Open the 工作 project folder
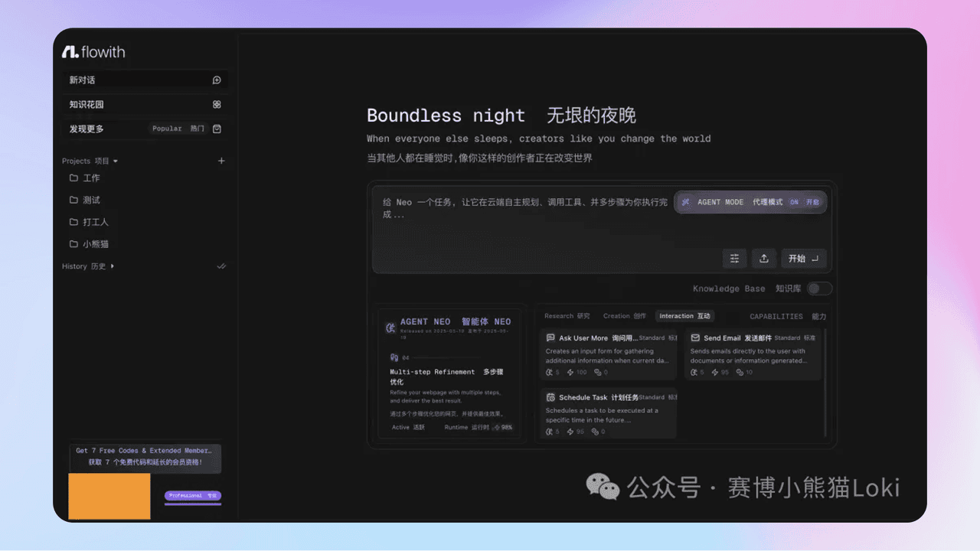980x551 pixels. pyautogui.click(x=91, y=178)
